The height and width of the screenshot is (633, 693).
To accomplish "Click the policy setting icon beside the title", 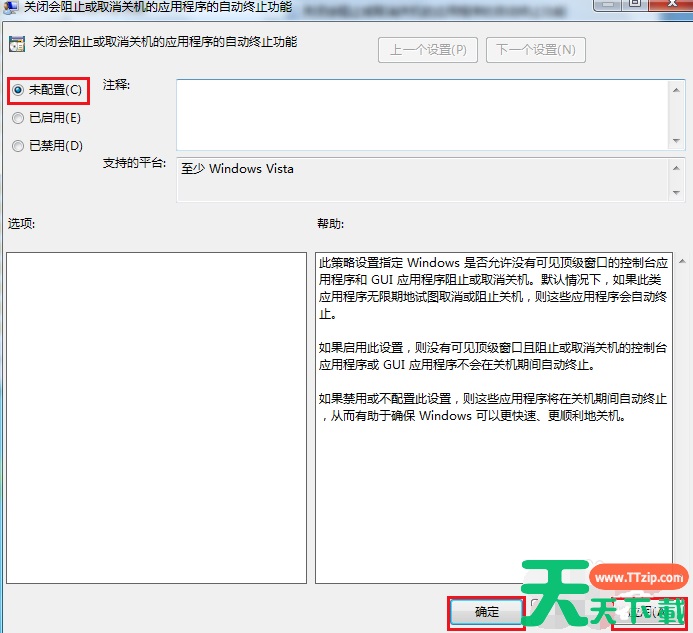I will 17,44.
